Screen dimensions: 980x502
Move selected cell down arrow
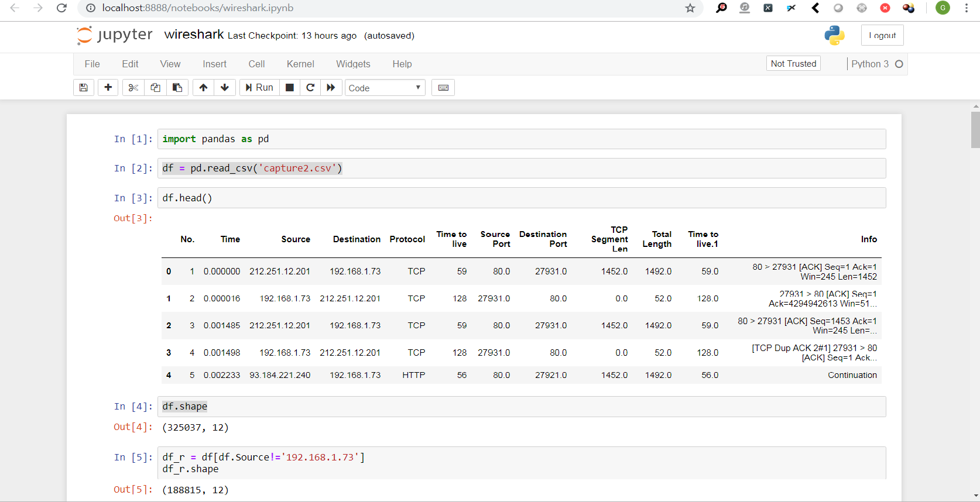(225, 88)
